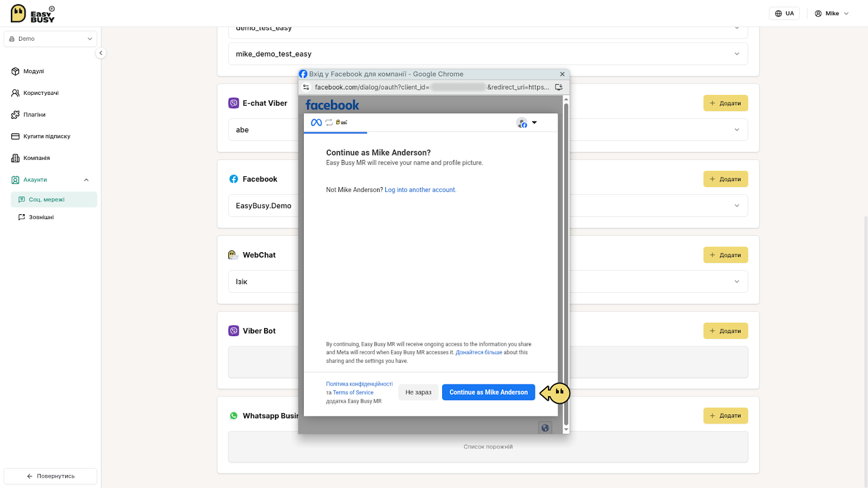Click the Акаунти account icon
Viewport: 868px width, 488px height.
pyautogui.click(x=15, y=179)
